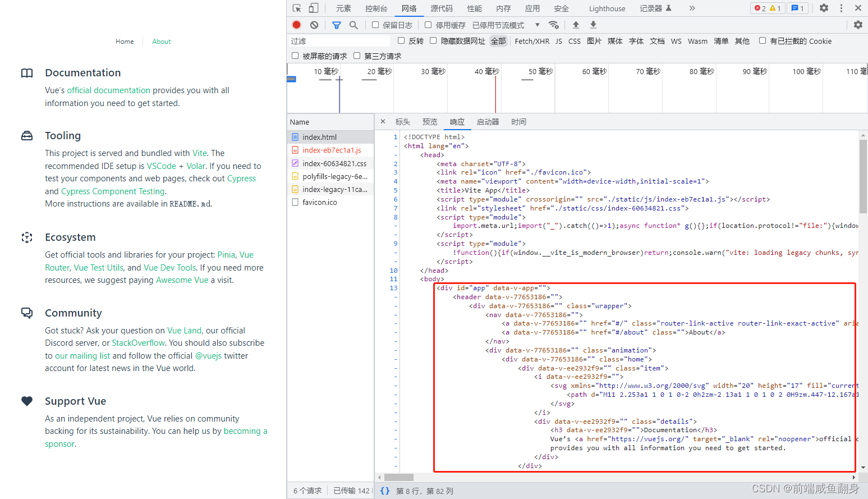Screen dimensions: 868x499
Task: Switch to the Lighthouse tab
Action: (607, 8)
